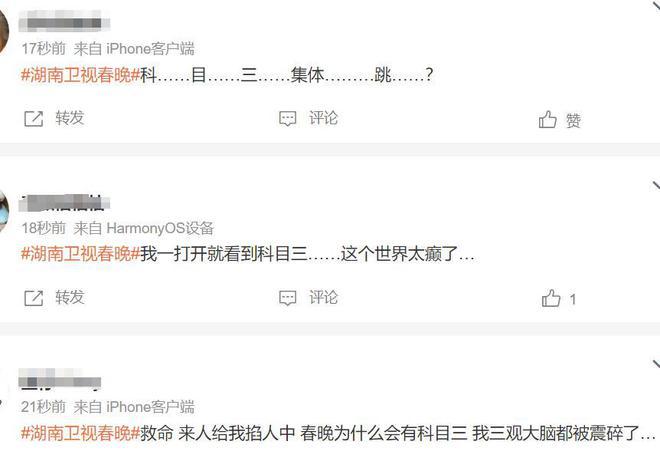660x461 pixels.
Task: Open comments icon on the first post
Action: pyautogui.click(x=288, y=119)
